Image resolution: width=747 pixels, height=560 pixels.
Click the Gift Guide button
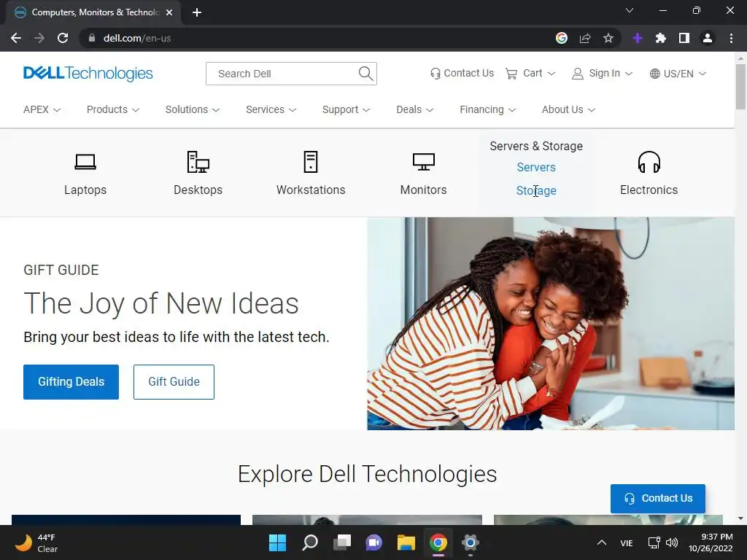click(174, 382)
